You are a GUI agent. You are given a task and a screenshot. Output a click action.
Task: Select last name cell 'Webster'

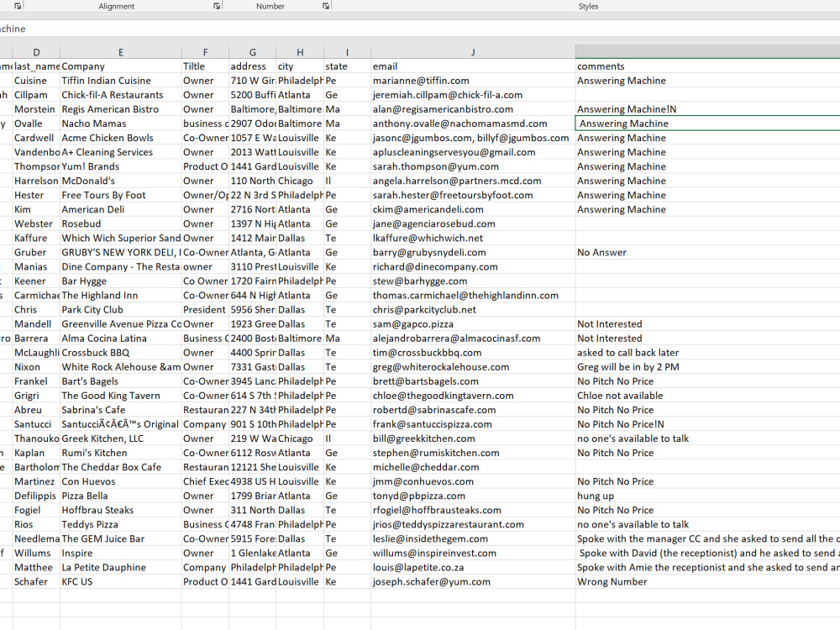[x=36, y=224]
